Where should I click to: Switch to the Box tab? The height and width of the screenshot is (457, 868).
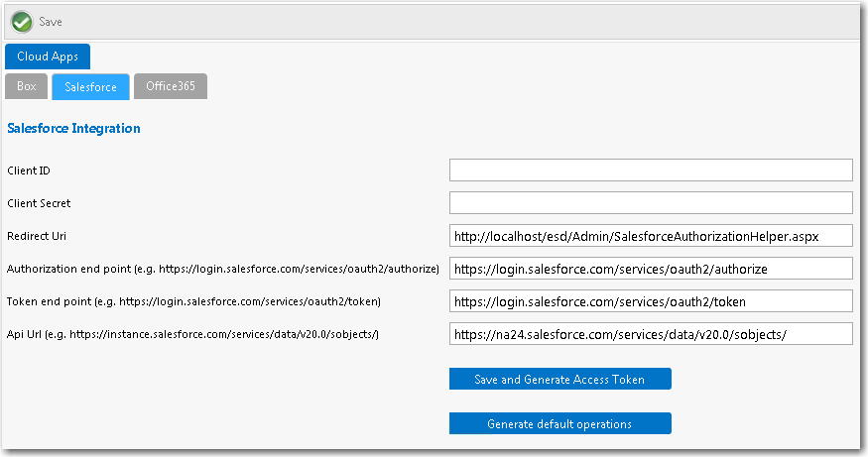click(x=27, y=86)
